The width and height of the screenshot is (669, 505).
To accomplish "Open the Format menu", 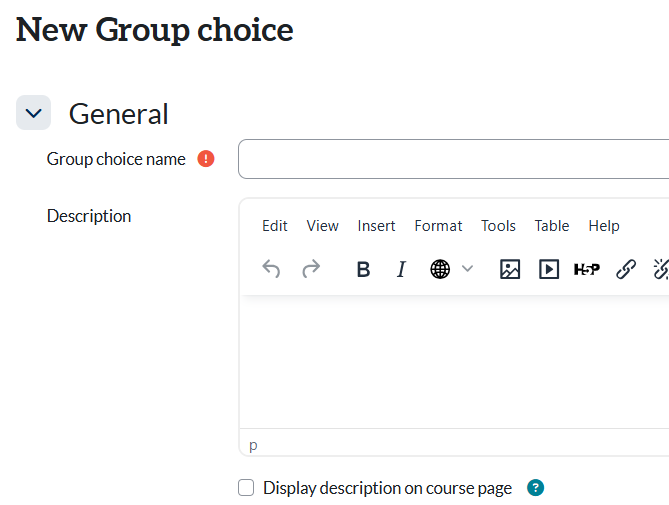I will (438, 226).
